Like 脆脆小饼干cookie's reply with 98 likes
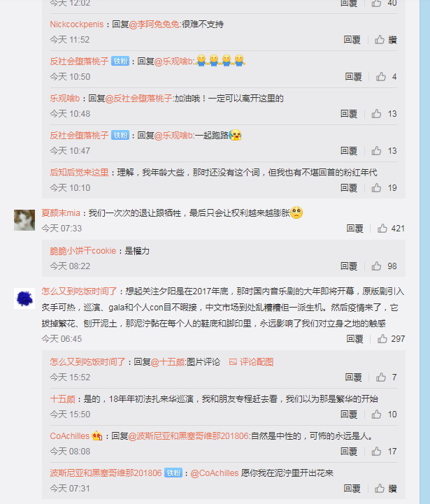This screenshot has width=430, height=504. click(x=385, y=266)
